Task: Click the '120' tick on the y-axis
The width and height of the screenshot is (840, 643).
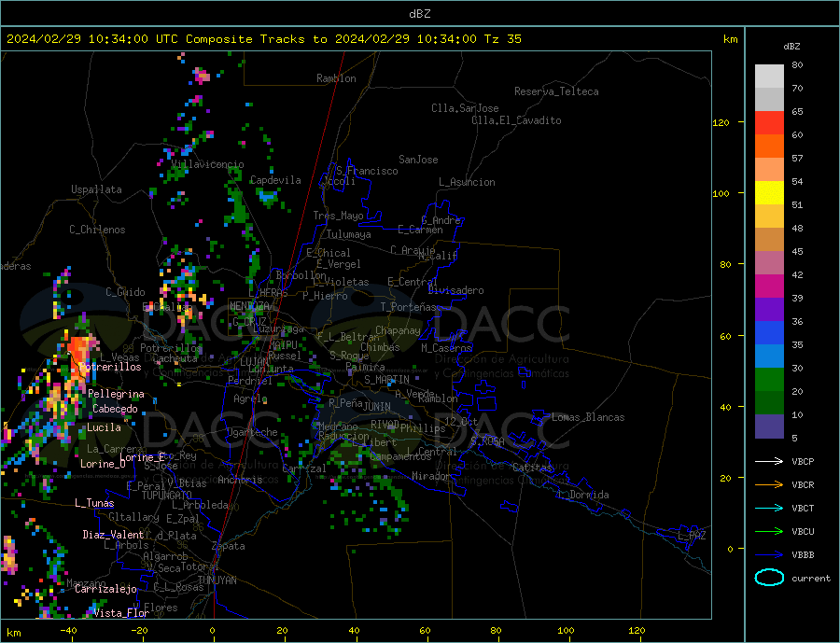Action: tap(721, 122)
